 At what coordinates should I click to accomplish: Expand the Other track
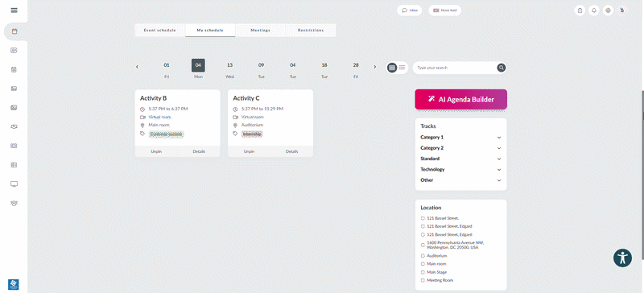pyautogui.click(x=460, y=180)
